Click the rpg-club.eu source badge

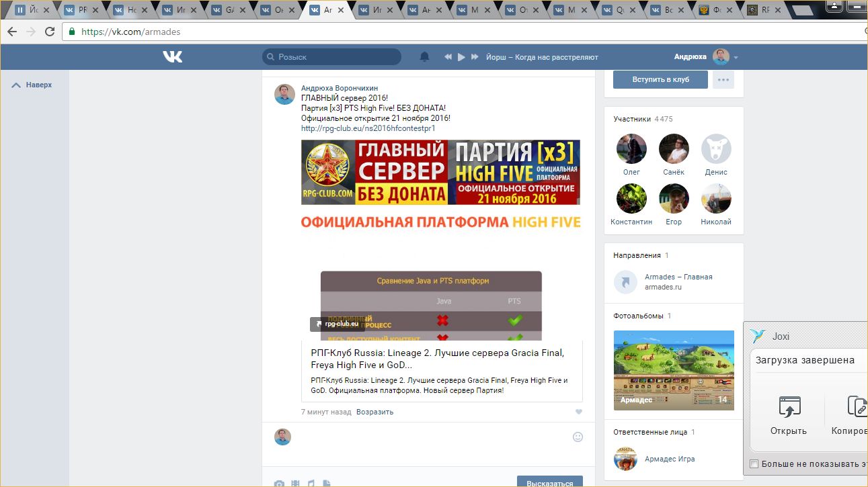click(338, 324)
